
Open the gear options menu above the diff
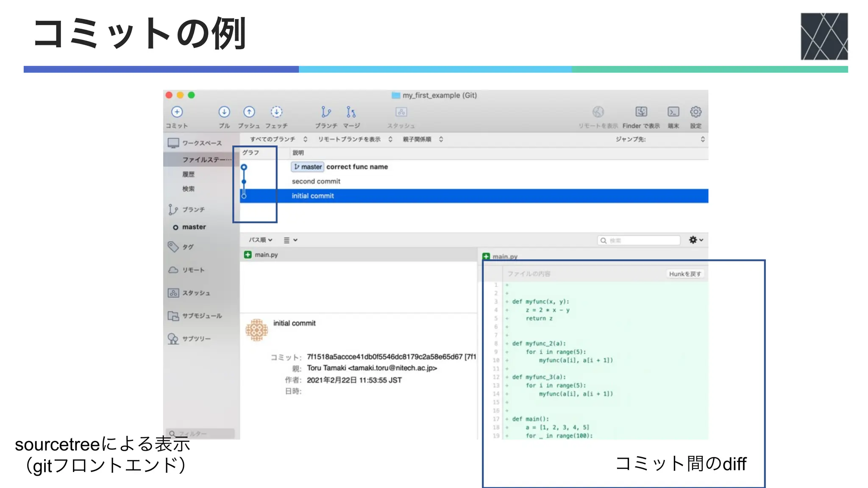pos(696,240)
